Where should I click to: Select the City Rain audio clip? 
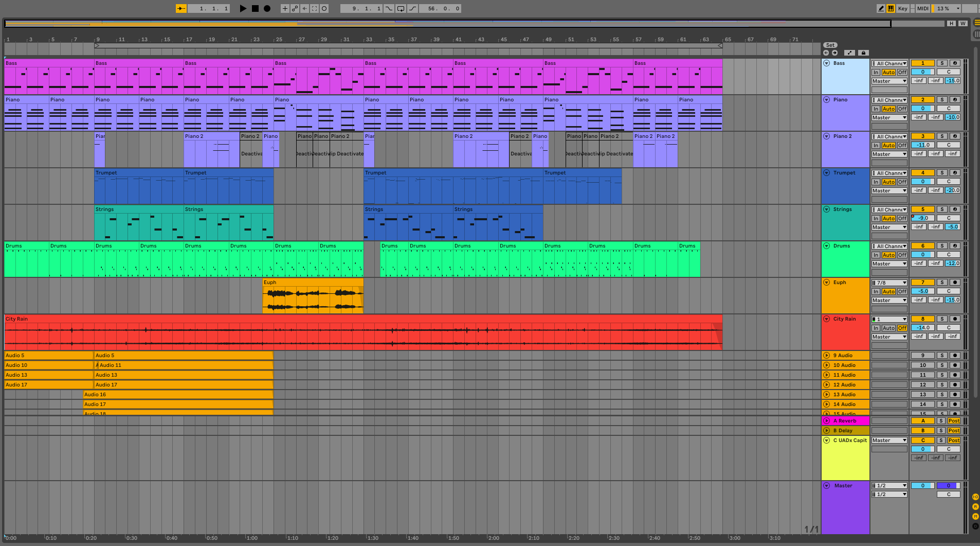[x=364, y=332]
